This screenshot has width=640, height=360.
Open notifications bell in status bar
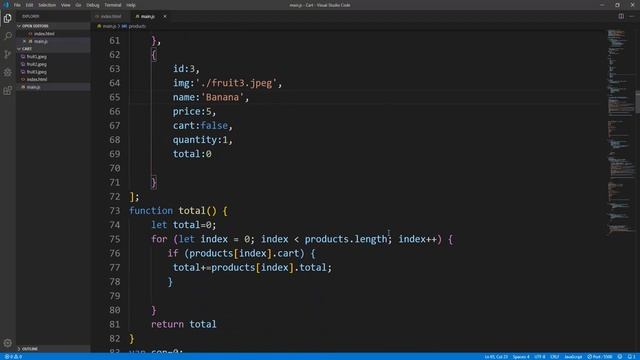click(x=631, y=357)
